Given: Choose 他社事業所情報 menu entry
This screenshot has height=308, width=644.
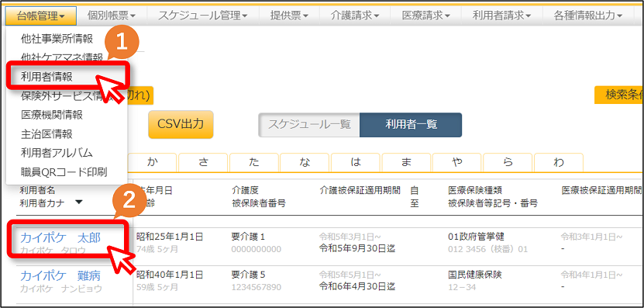Looking at the screenshot, I should tap(57, 39).
